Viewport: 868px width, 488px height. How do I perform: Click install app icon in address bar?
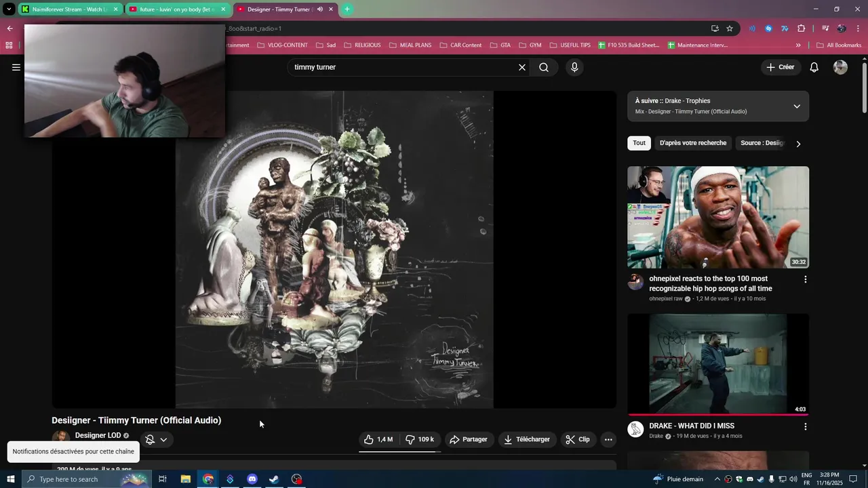715,28
